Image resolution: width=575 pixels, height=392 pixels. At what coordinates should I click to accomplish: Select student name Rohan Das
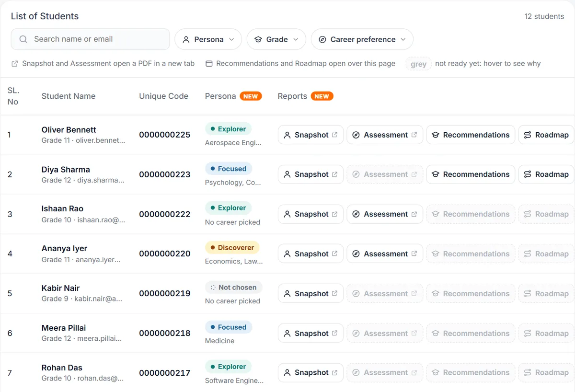coord(62,368)
